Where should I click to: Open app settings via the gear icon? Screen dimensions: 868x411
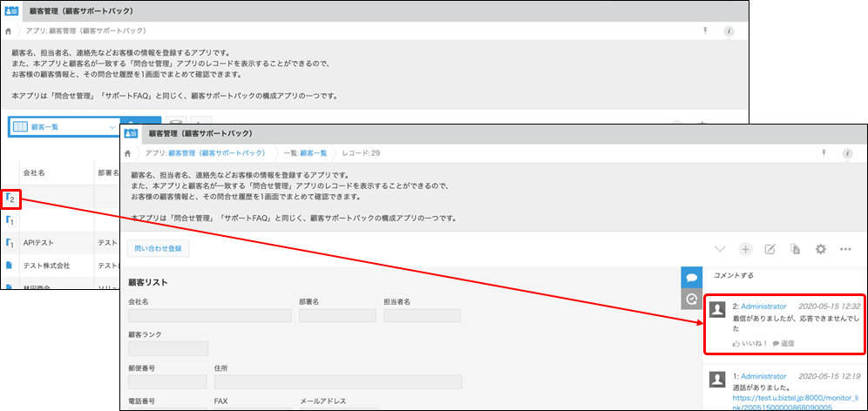(820, 249)
